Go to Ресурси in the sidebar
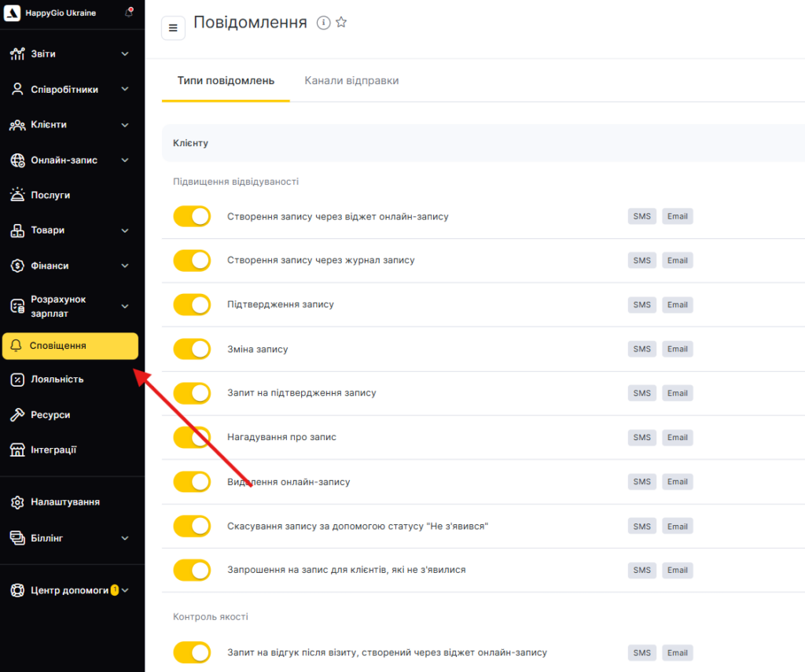This screenshot has width=805, height=672. click(x=50, y=415)
